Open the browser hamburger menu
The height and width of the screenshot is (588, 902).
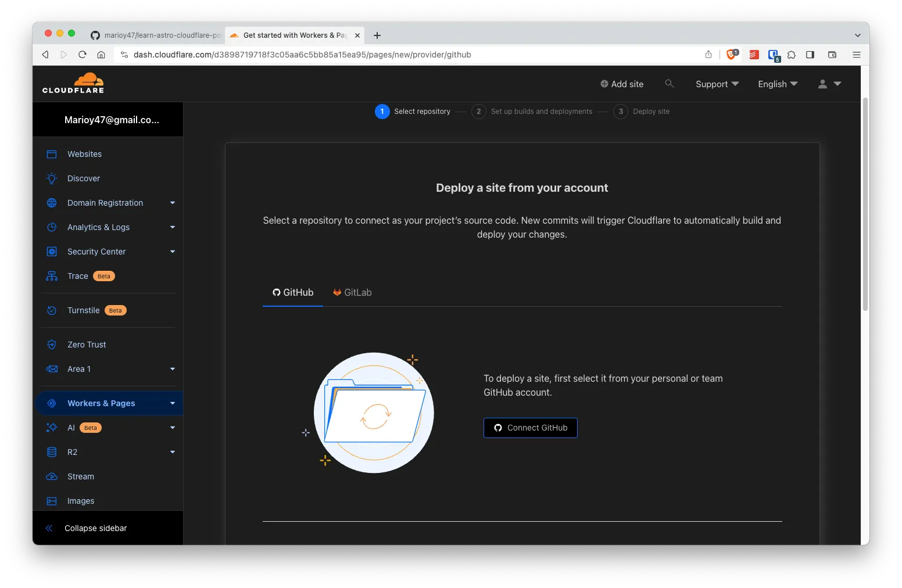pyautogui.click(x=857, y=55)
